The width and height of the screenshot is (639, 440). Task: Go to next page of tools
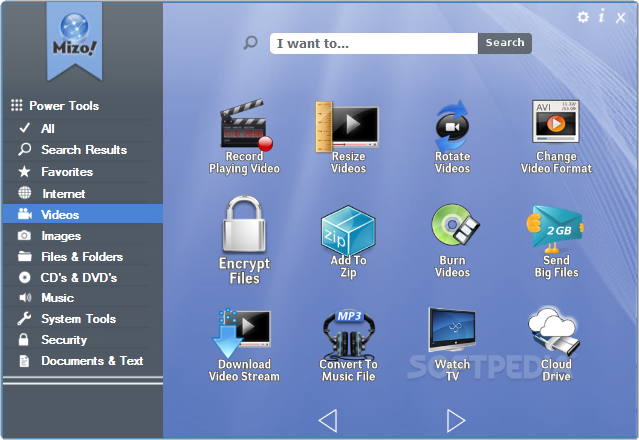coord(456,420)
